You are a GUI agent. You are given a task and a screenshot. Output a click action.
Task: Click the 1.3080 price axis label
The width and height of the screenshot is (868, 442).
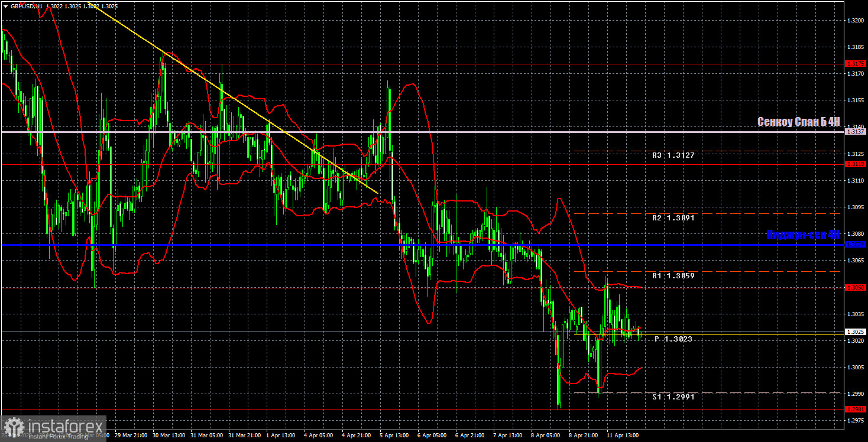click(856, 234)
